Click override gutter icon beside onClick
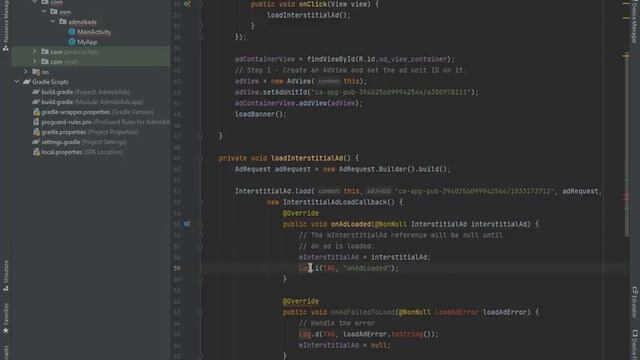Viewport: 640px width, 360px height. click(187, 4)
